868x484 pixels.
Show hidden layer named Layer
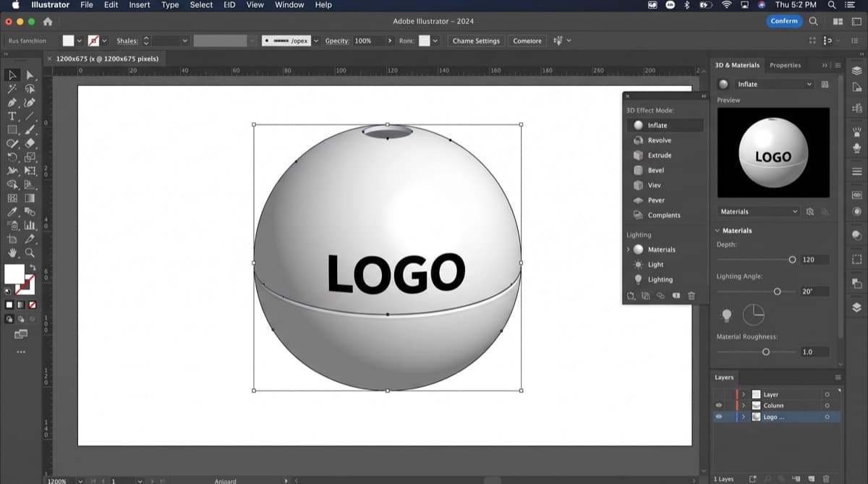coord(719,394)
